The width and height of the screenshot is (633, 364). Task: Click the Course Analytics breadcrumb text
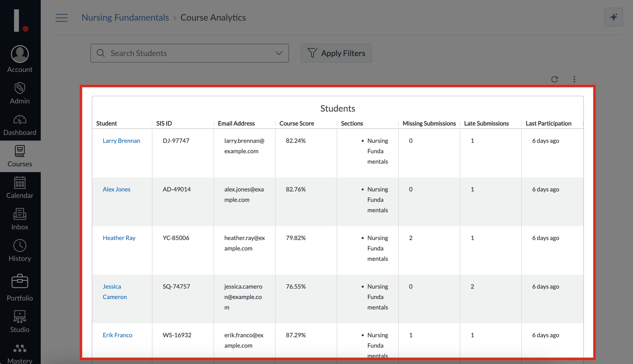click(x=213, y=18)
